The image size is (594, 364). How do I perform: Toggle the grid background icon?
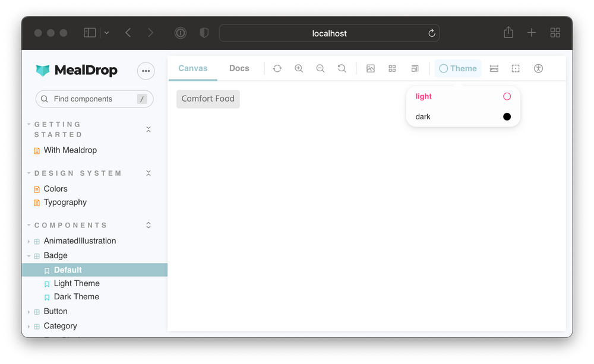coord(392,68)
